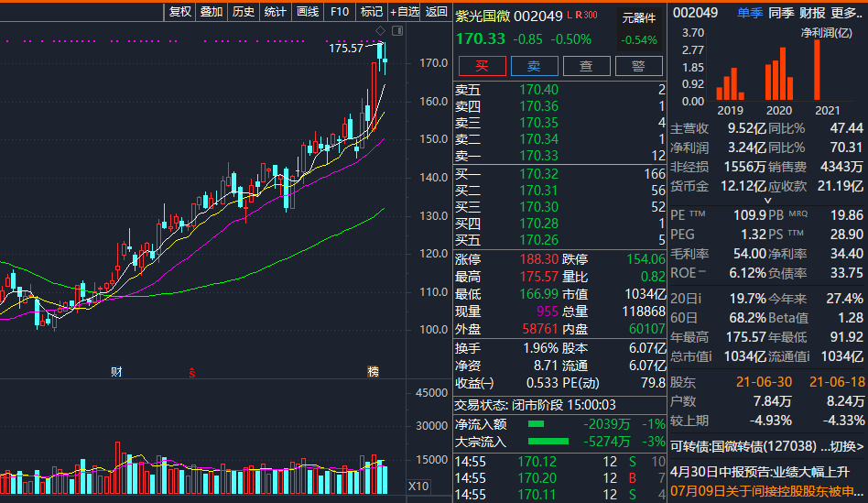Screen dimensions: 868x503
Task: Click the blue 卖 sell button
Action: pos(534,66)
